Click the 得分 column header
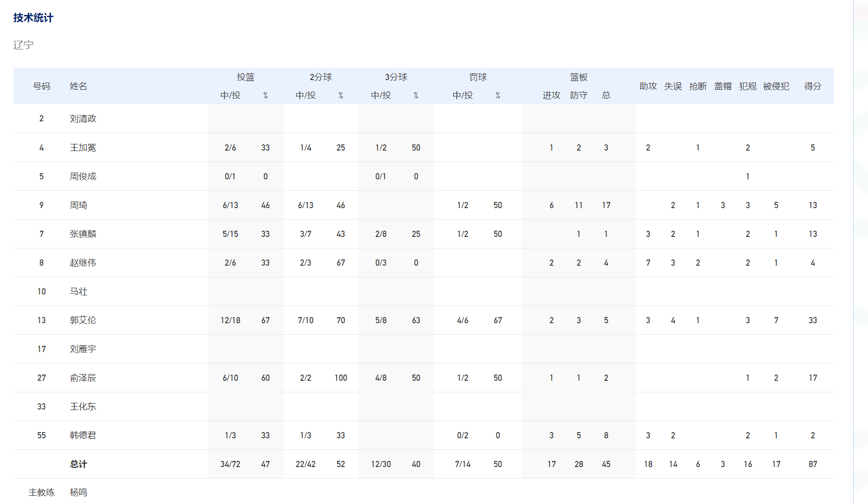The width and height of the screenshot is (868, 504). click(x=813, y=86)
